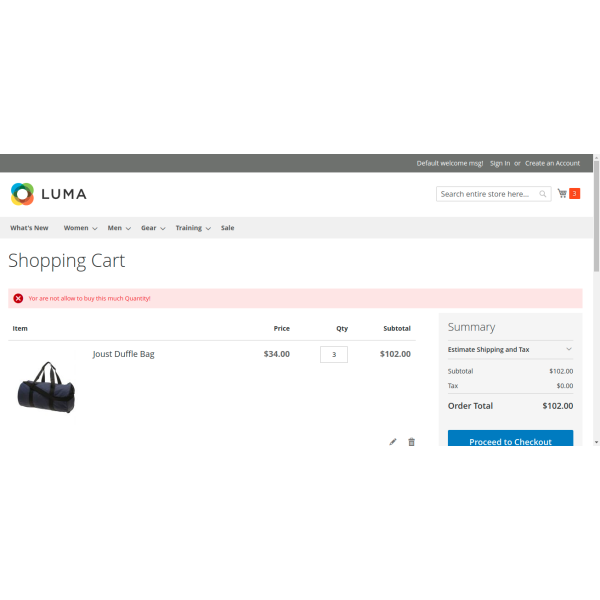The height and width of the screenshot is (600, 600).
Task: Click the Joust Duffle Bag product thumbnail
Action: coord(46,387)
